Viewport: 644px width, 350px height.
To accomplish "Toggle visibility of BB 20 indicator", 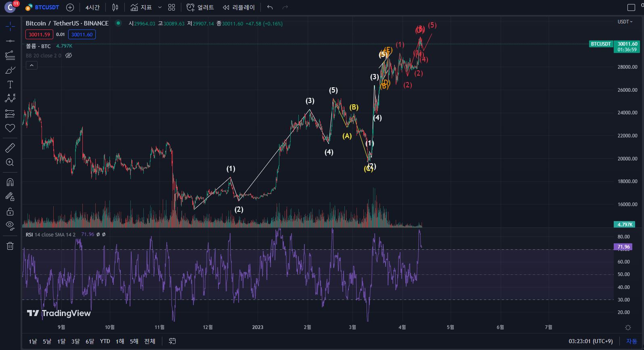I will coord(69,55).
